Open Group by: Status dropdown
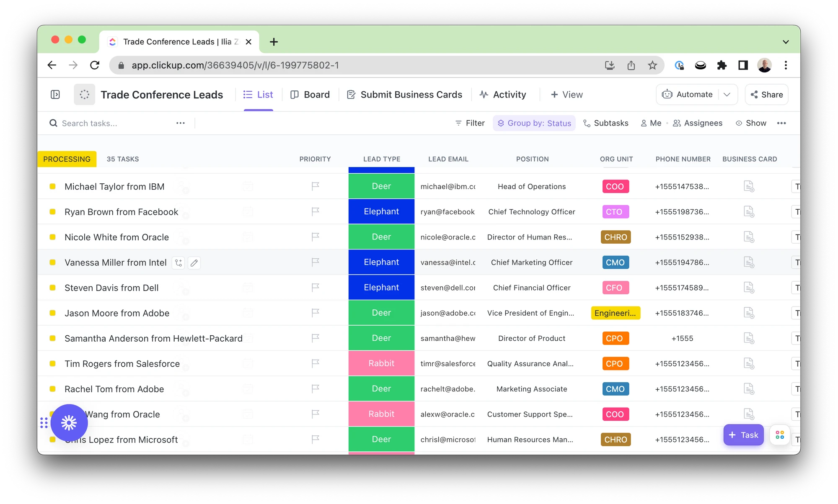The height and width of the screenshot is (504, 838). pyautogui.click(x=534, y=123)
